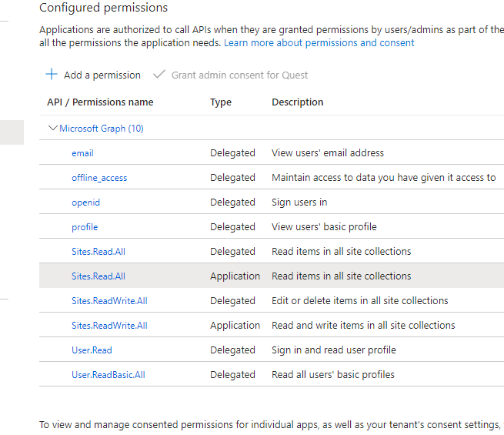This screenshot has width=504, height=435.
Task: Click the User.Read permission link
Action: tap(92, 350)
